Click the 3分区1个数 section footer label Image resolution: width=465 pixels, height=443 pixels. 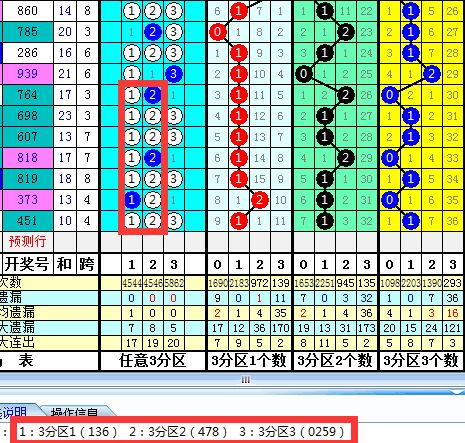coord(249,360)
